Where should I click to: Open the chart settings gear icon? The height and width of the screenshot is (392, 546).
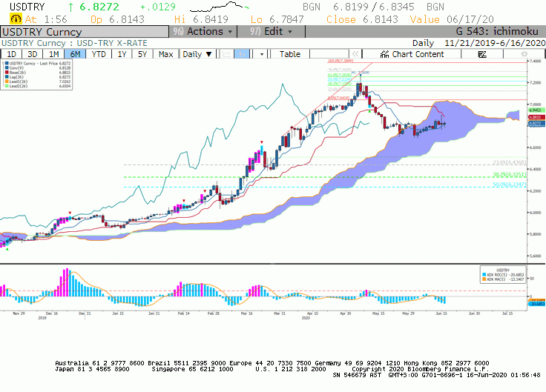point(524,54)
